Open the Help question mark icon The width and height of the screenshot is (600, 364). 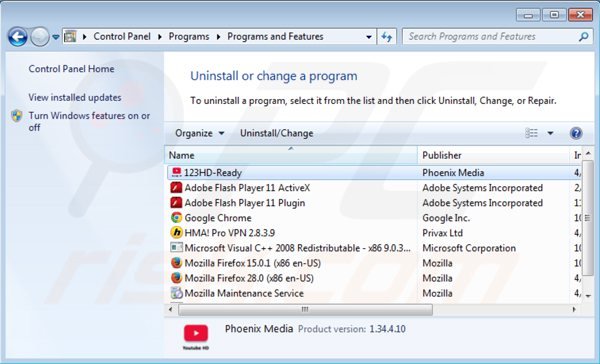(x=576, y=133)
